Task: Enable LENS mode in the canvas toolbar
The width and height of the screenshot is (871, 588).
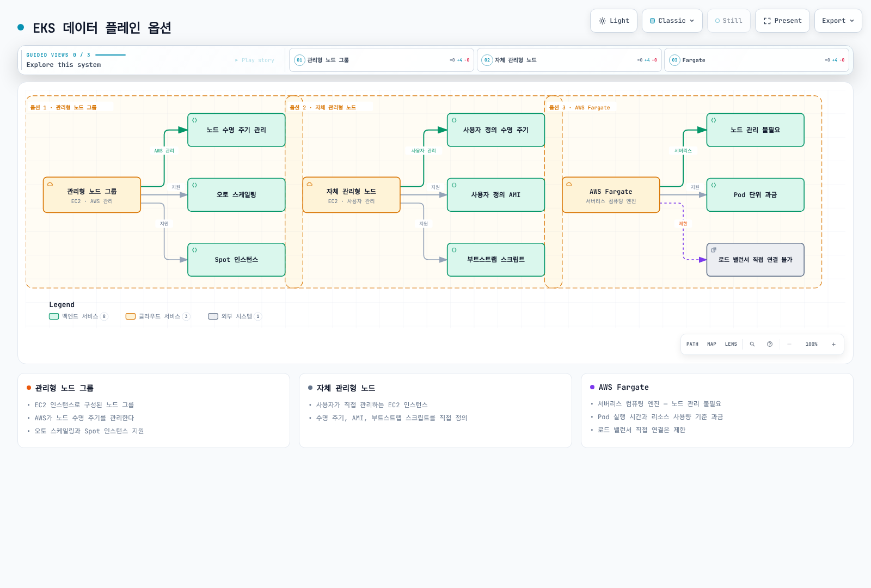Action: (731, 344)
